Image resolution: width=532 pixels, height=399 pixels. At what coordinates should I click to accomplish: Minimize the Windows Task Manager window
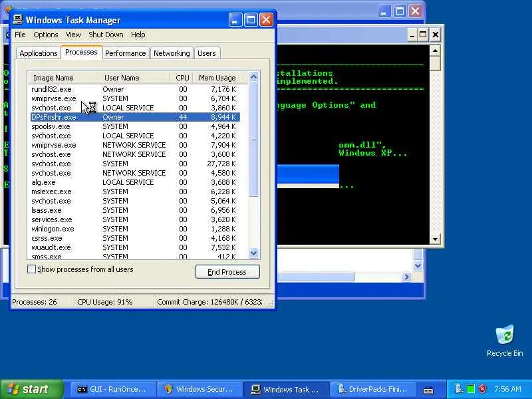click(x=235, y=20)
